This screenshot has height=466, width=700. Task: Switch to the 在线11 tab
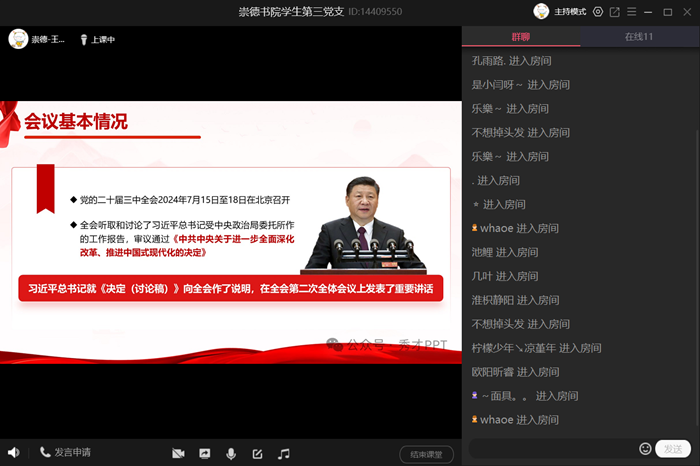tap(639, 37)
